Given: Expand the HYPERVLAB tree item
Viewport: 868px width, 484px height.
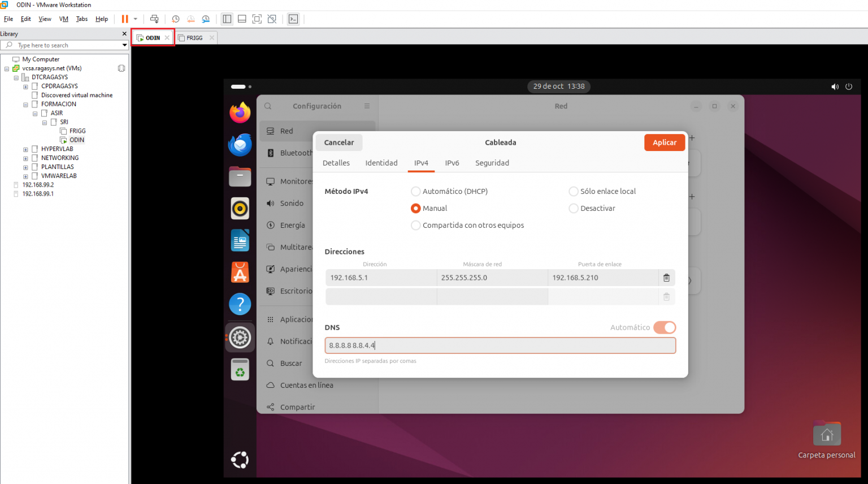Looking at the screenshot, I should tap(25, 148).
